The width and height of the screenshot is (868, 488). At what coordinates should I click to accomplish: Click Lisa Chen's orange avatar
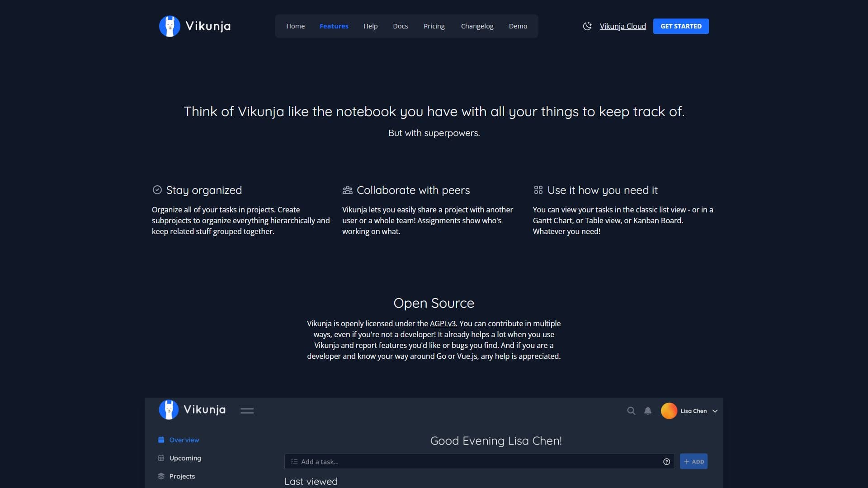click(x=669, y=411)
